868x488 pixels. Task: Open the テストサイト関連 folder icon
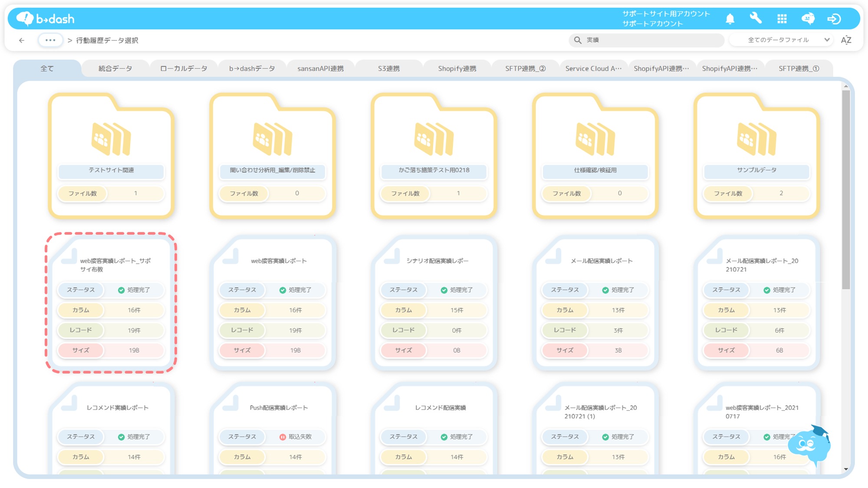point(111,139)
